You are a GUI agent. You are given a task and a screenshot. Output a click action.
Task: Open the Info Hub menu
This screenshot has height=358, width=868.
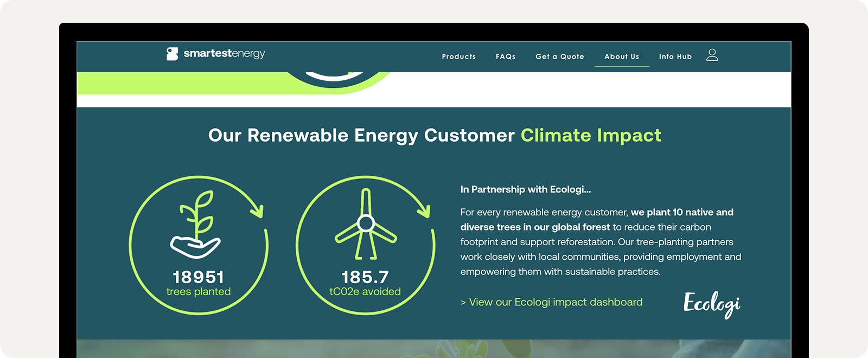(x=675, y=56)
